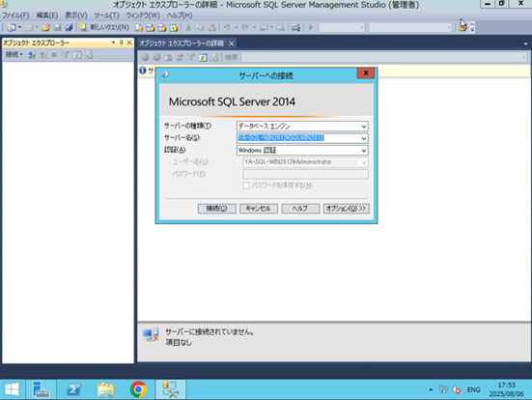Open the main toolbar overflow options arrow
This screenshot has height=400, width=532.
[472, 27]
